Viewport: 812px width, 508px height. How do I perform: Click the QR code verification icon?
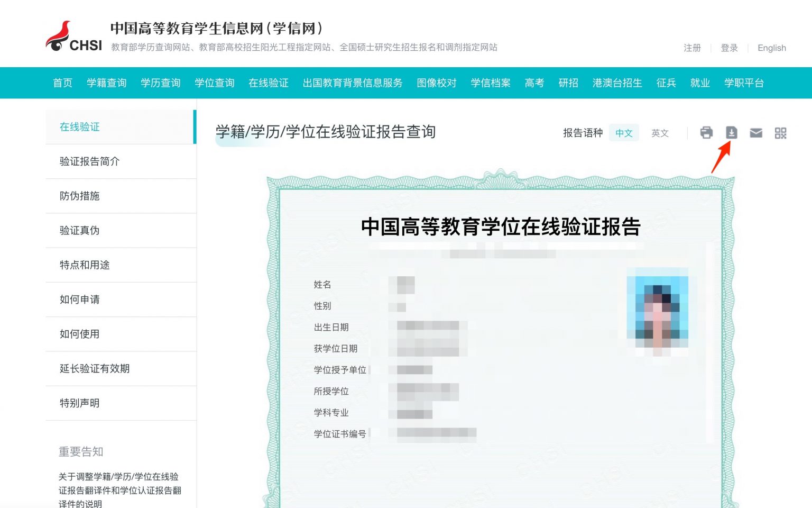[x=780, y=133]
